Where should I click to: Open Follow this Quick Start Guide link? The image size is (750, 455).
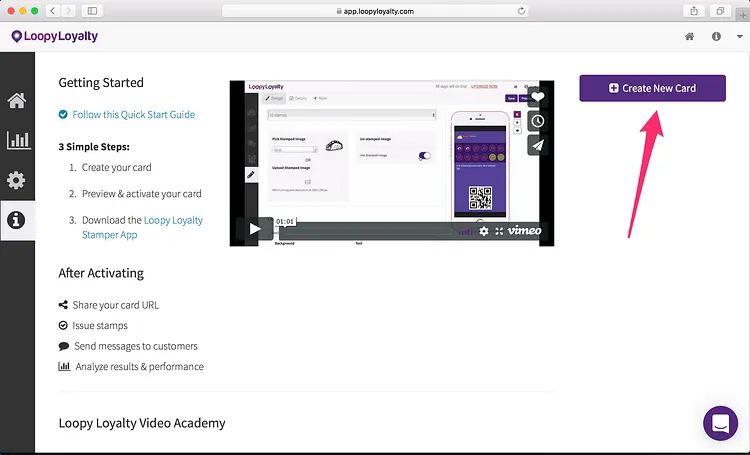pos(133,114)
